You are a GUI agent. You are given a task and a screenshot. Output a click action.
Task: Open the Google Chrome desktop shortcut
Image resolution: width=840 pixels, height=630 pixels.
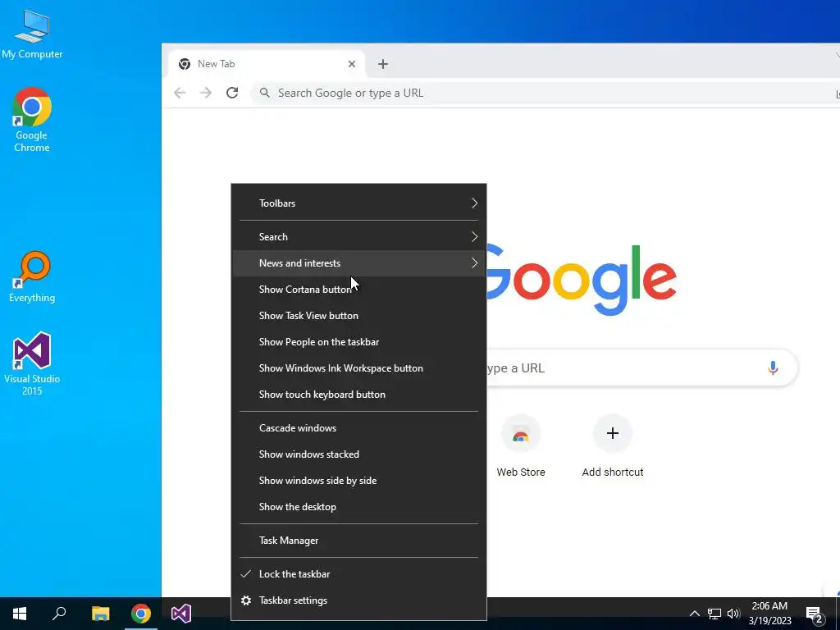point(32,120)
